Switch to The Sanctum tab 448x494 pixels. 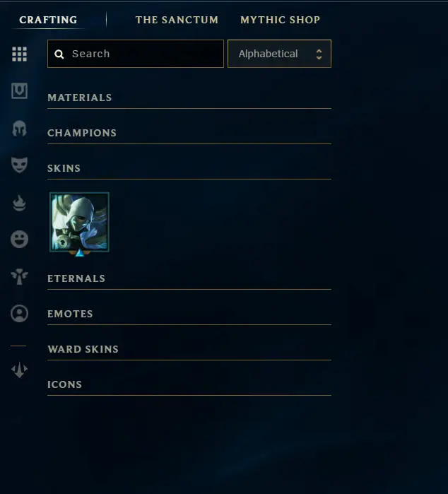tap(177, 20)
